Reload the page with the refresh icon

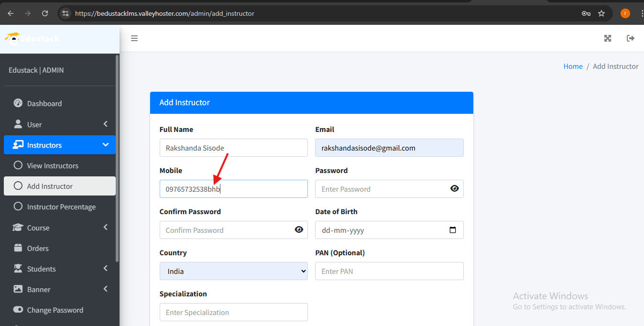click(x=45, y=13)
